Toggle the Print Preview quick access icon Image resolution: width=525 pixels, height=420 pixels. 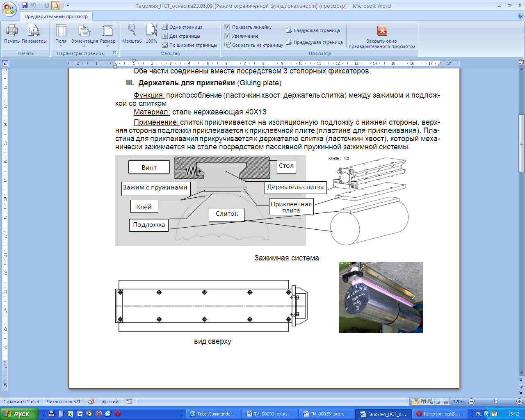[56, 6]
